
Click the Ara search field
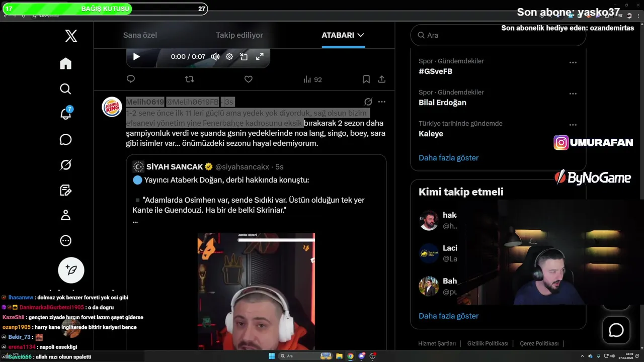click(498, 35)
